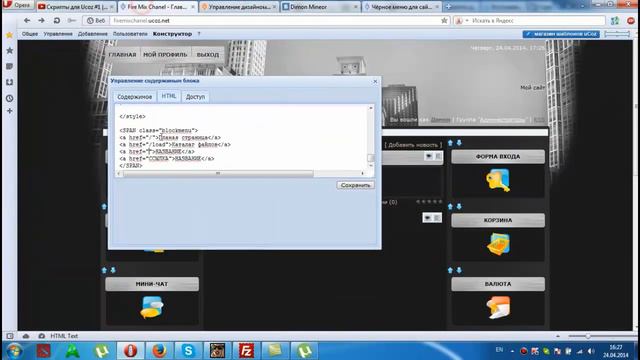Move КОРЗИНА block up arrow
This screenshot has width=640, height=360.
(x=450, y=207)
